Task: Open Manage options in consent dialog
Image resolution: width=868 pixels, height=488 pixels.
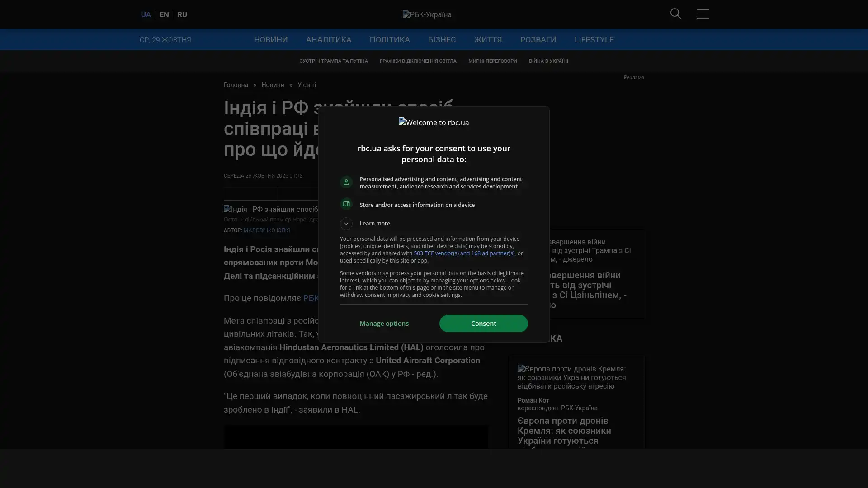Action: point(384,324)
